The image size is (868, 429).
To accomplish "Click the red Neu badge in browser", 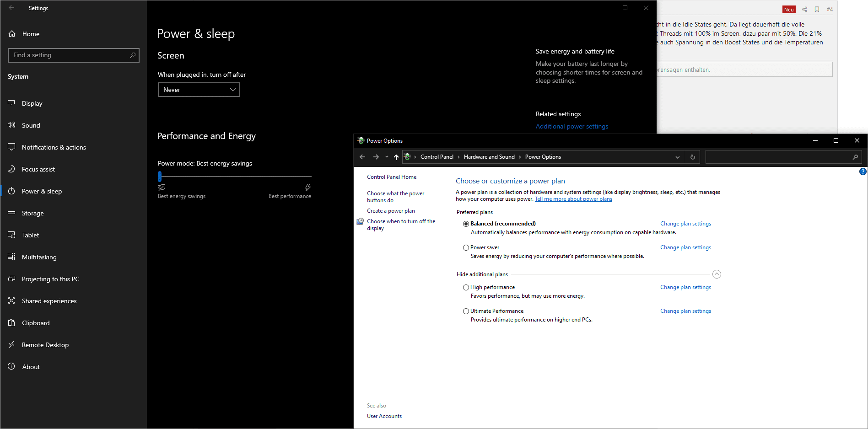I will point(789,10).
